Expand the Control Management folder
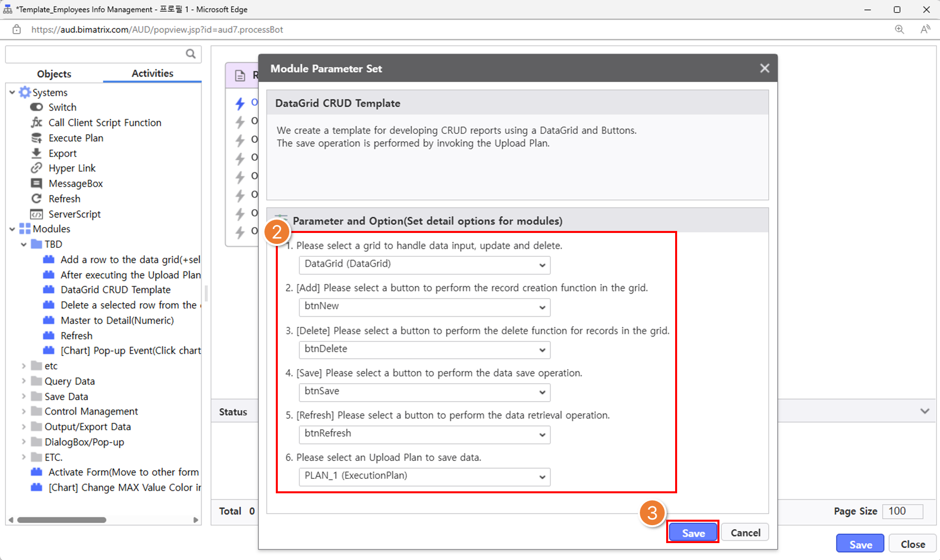The width and height of the screenshot is (940, 560). [x=23, y=412]
